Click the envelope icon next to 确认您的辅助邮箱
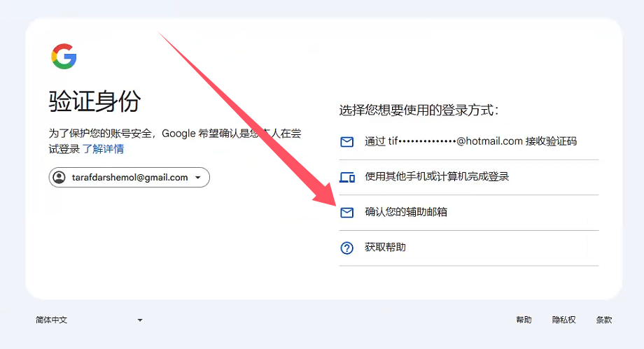The image size is (644, 349). pyautogui.click(x=346, y=212)
